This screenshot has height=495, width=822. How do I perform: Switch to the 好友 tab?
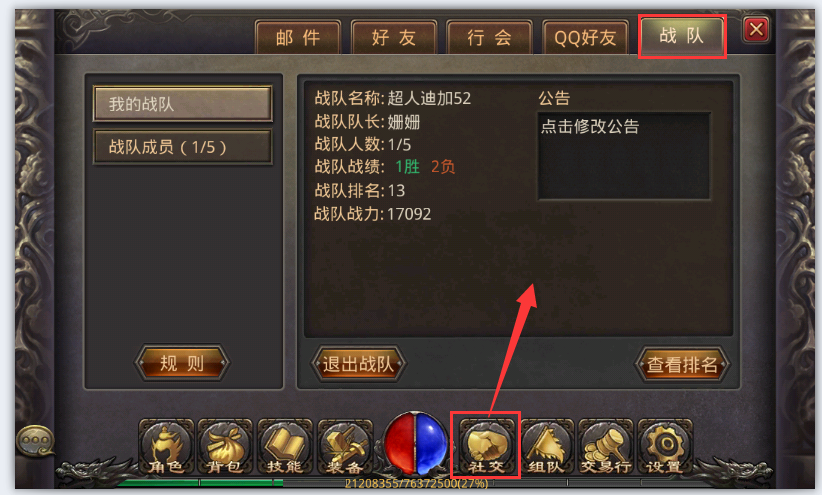pyautogui.click(x=394, y=37)
